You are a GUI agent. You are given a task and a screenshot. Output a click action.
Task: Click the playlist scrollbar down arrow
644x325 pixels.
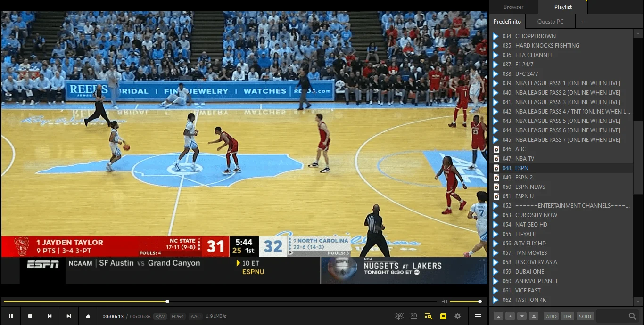[638, 301]
